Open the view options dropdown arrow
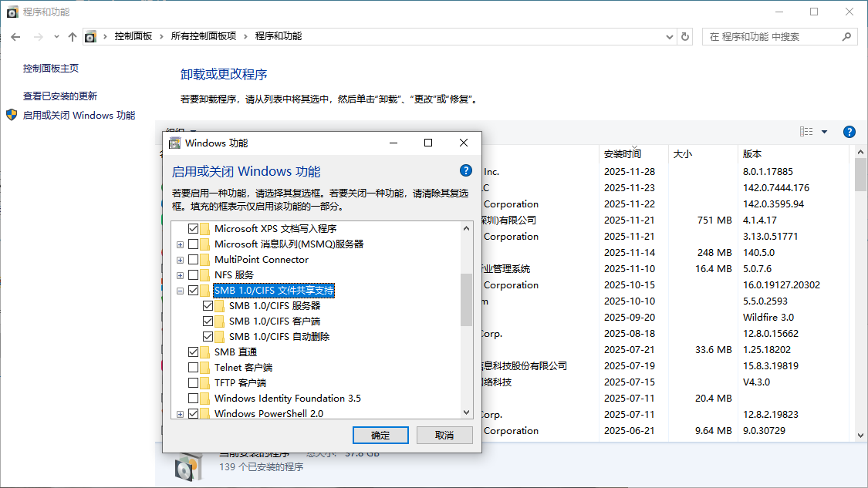868x488 pixels. tap(824, 132)
